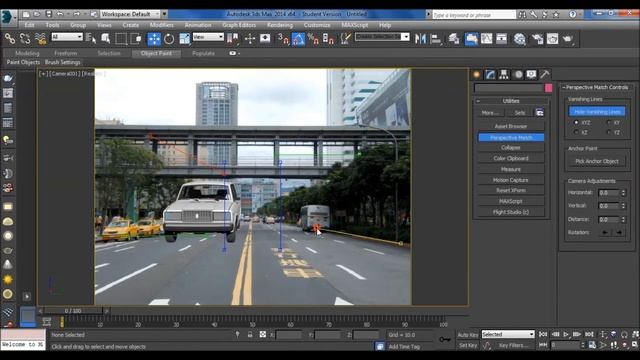
Task: Click the Pick Anchor Object button
Action: click(597, 161)
